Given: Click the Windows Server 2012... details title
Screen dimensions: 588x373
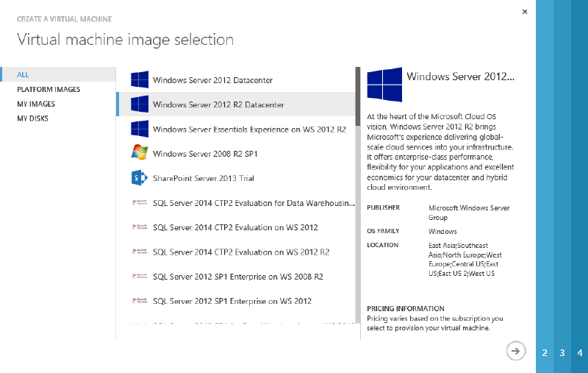Looking at the screenshot, I should [461, 77].
